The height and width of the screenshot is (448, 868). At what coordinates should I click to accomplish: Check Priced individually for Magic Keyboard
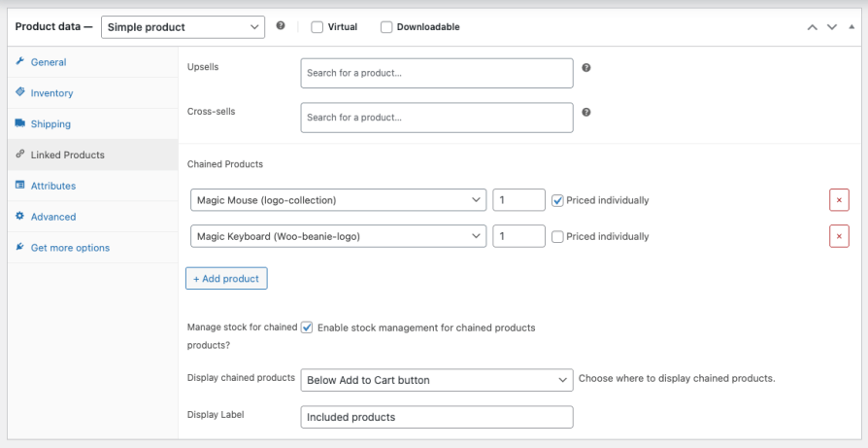coord(557,236)
